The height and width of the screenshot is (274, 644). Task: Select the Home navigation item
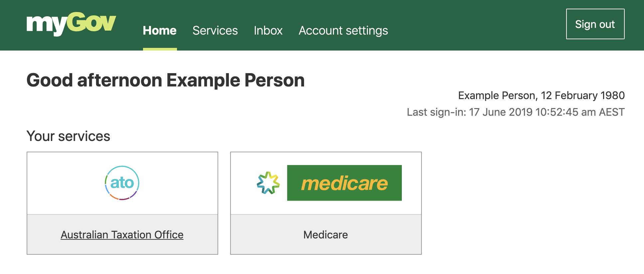(x=160, y=30)
